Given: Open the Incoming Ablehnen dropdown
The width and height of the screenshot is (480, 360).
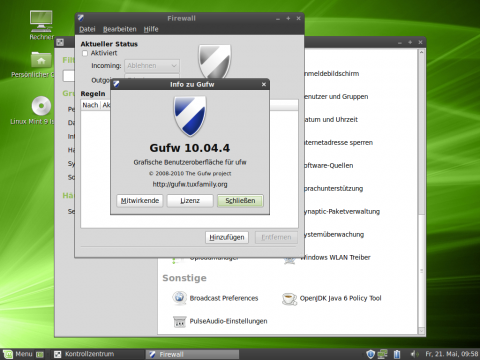Looking at the screenshot, I should (x=152, y=66).
